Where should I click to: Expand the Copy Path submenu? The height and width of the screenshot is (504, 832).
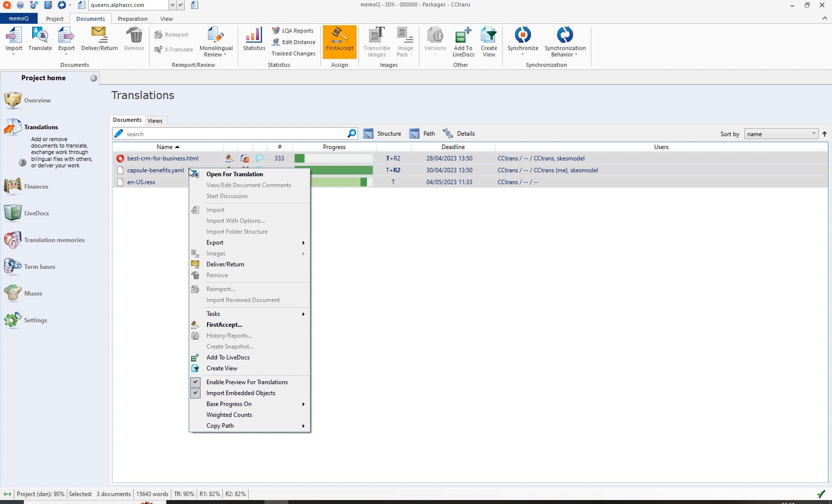[x=249, y=426]
